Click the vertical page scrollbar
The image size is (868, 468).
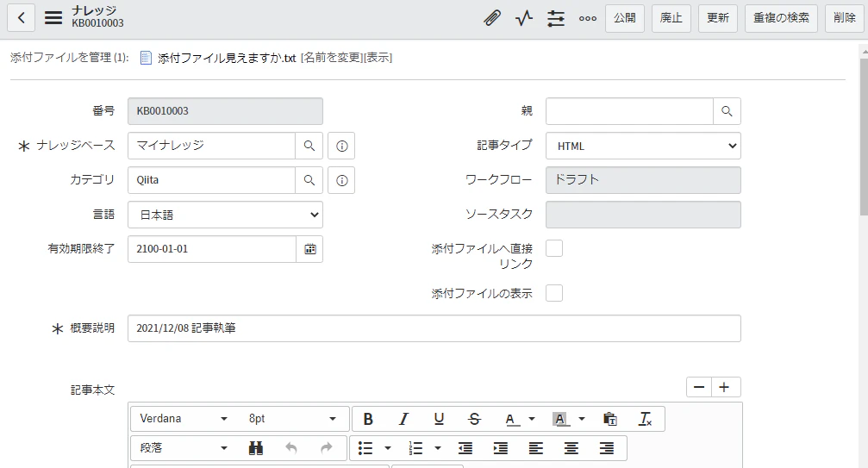[x=864, y=135]
